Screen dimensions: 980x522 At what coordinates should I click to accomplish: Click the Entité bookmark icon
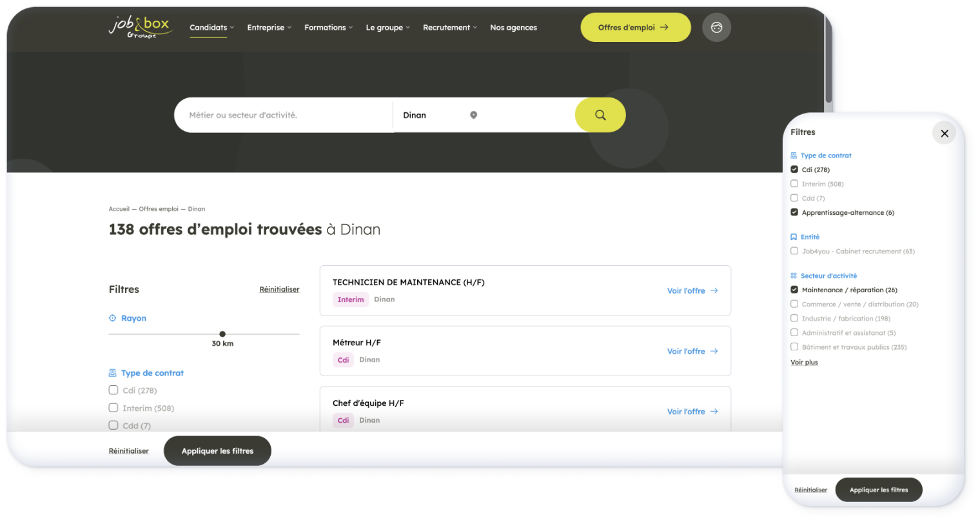pyautogui.click(x=794, y=237)
